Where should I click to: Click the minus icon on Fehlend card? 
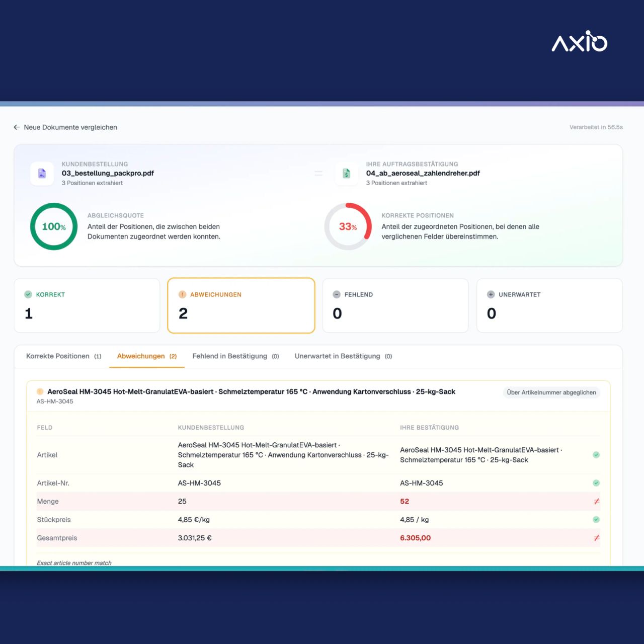pyautogui.click(x=337, y=294)
